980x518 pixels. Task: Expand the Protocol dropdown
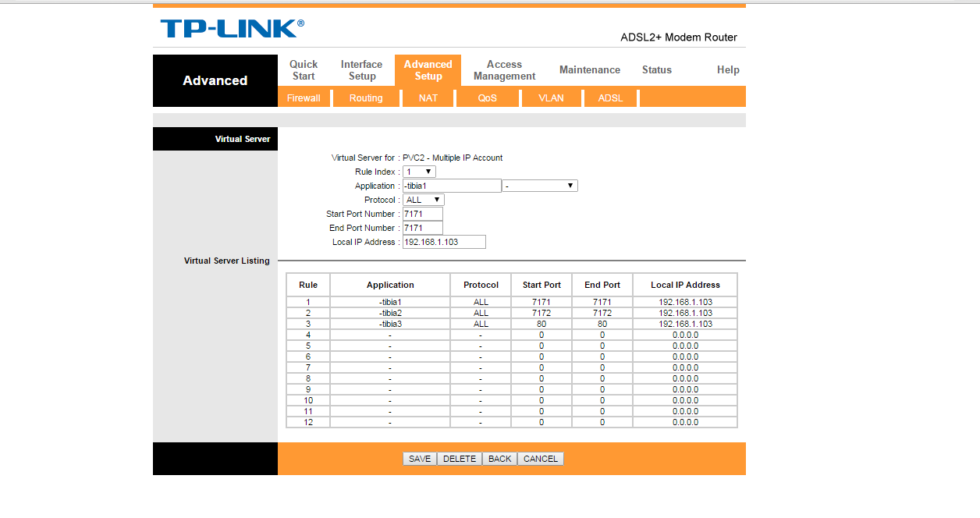point(424,200)
